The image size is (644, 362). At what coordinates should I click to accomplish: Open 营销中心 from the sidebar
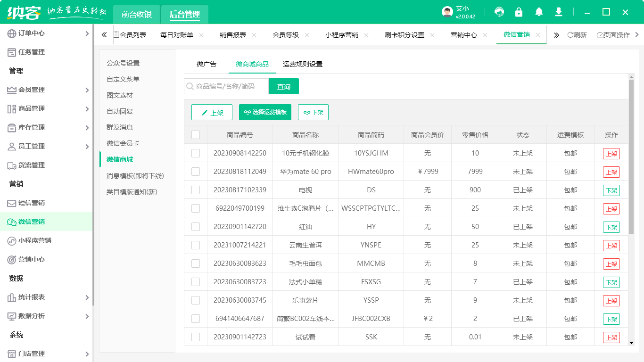[46, 259]
